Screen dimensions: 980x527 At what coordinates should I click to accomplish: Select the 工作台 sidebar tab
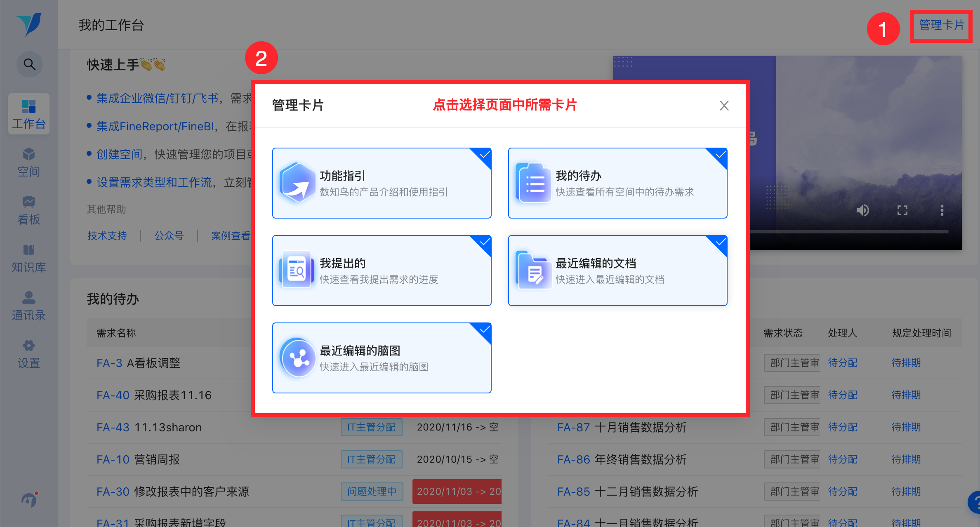pyautogui.click(x=29, y=114)
